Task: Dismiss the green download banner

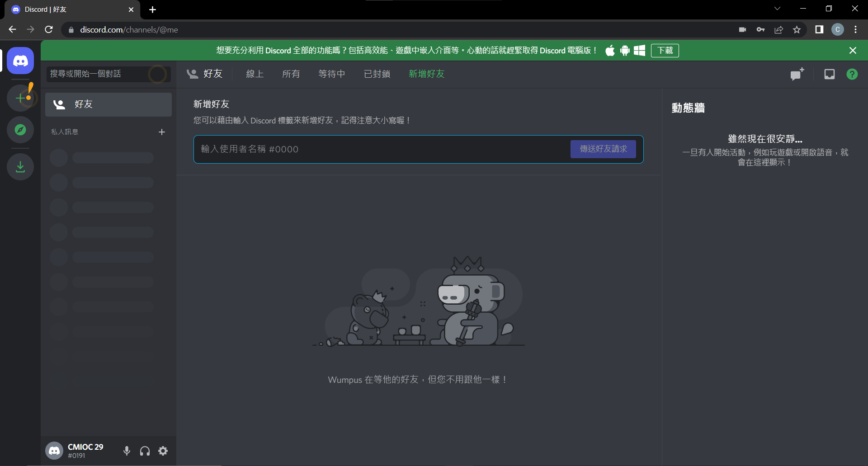Action: 853,50
